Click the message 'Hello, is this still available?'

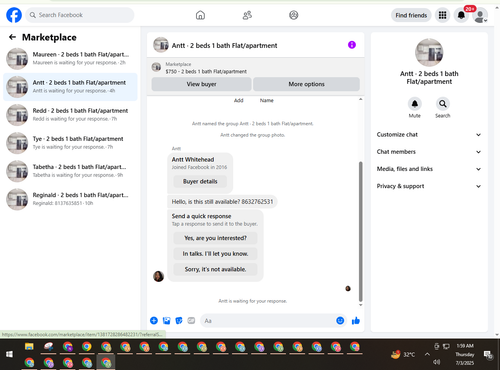222,202
